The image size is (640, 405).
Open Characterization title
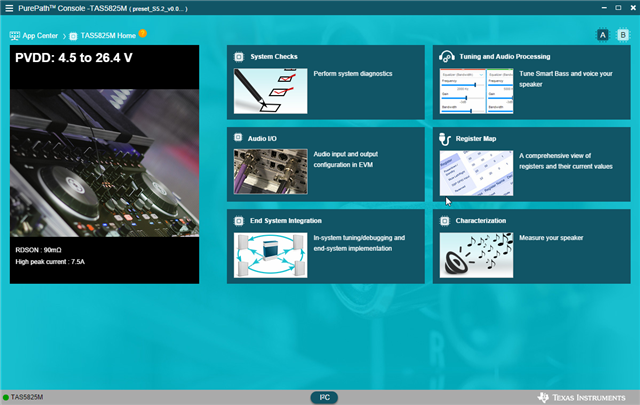481,220
